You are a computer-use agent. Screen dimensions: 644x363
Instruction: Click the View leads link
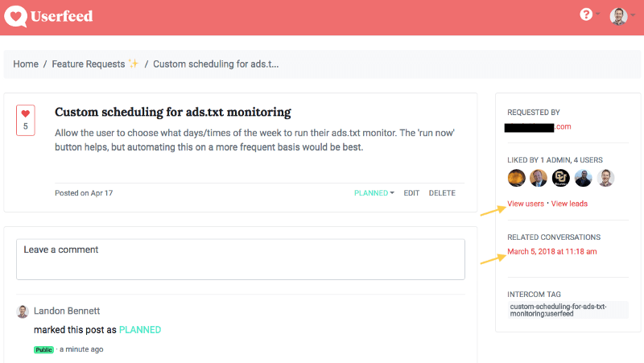[x=569, y=204]
